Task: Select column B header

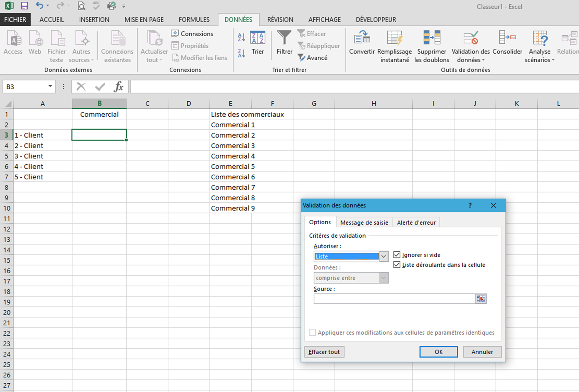Action: 99,104
